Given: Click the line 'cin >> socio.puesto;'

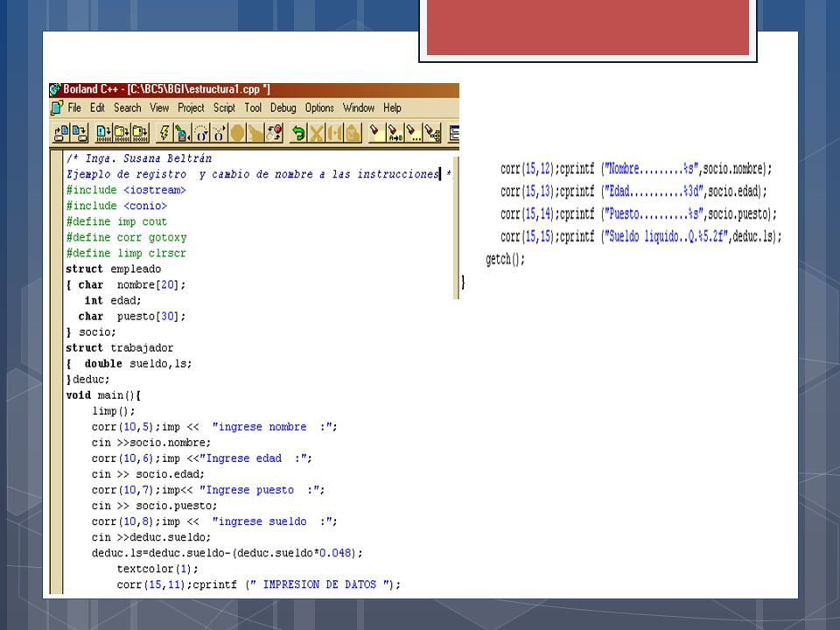Looking at the screenshot, I should click(x=154, y=506).
